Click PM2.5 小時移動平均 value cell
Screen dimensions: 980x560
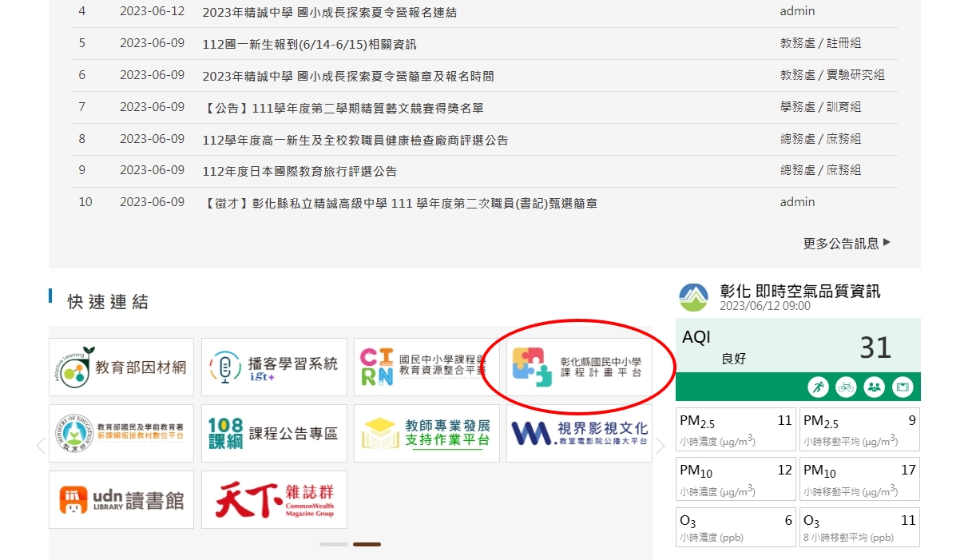859,430
